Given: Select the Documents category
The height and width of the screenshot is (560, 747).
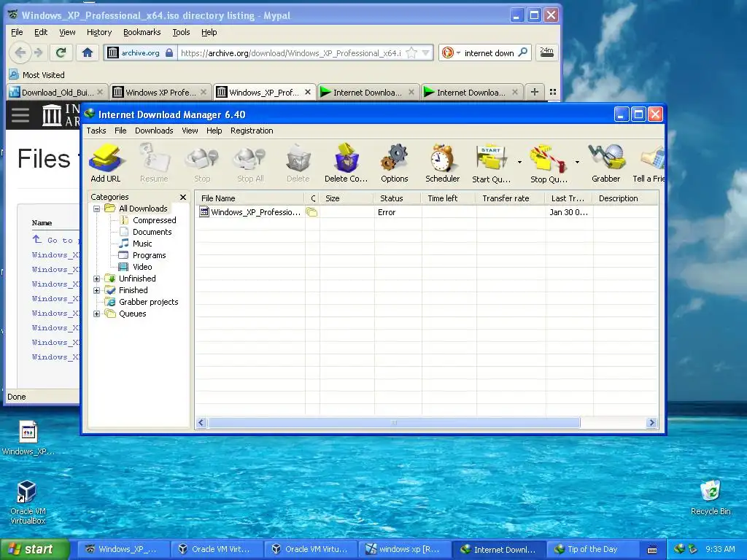Looking at the screenshot, I should click(152, 232).
